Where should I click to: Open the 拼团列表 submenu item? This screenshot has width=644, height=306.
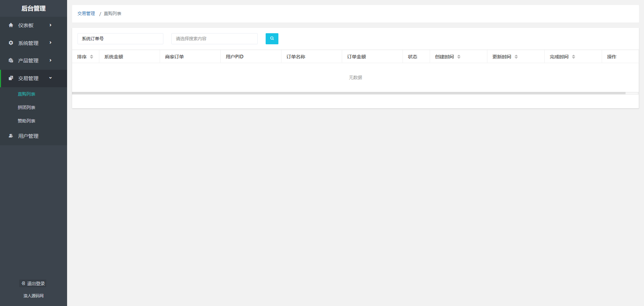(26, 107)
